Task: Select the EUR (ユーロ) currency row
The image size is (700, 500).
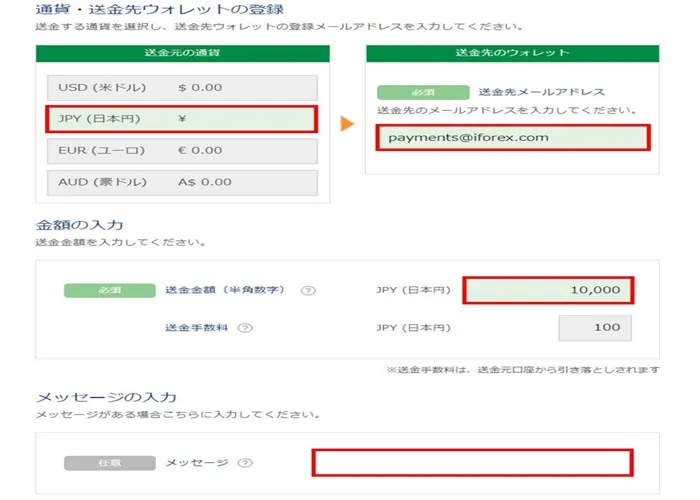Action: [182, 150]
